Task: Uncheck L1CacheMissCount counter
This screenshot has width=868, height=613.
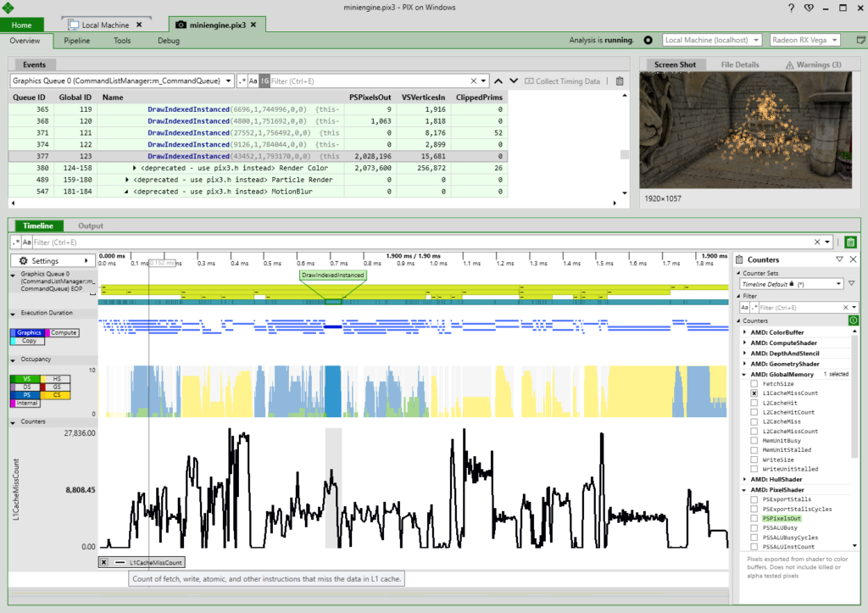Action: point(754,393)
